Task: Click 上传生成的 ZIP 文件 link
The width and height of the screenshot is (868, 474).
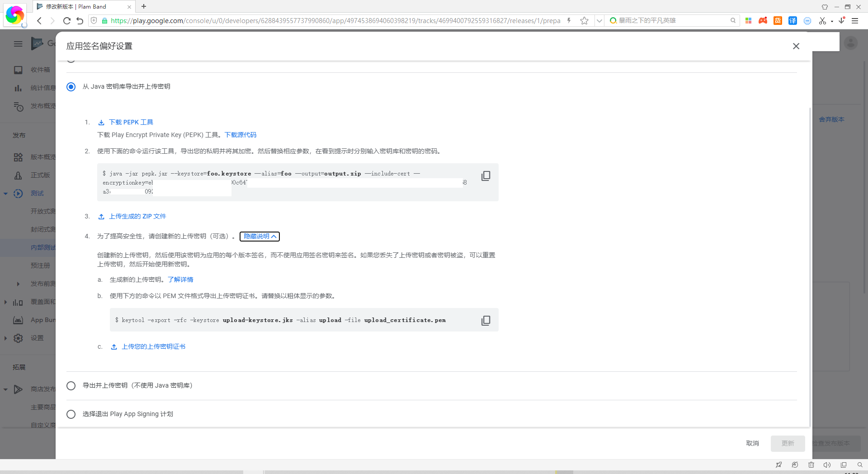Action: [138, 217]
